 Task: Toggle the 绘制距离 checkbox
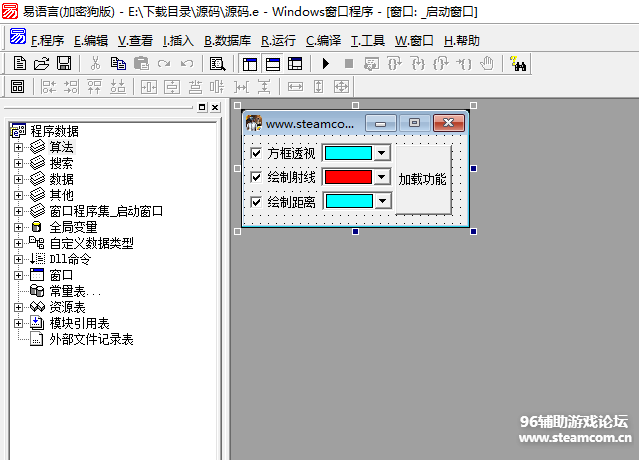255,201
